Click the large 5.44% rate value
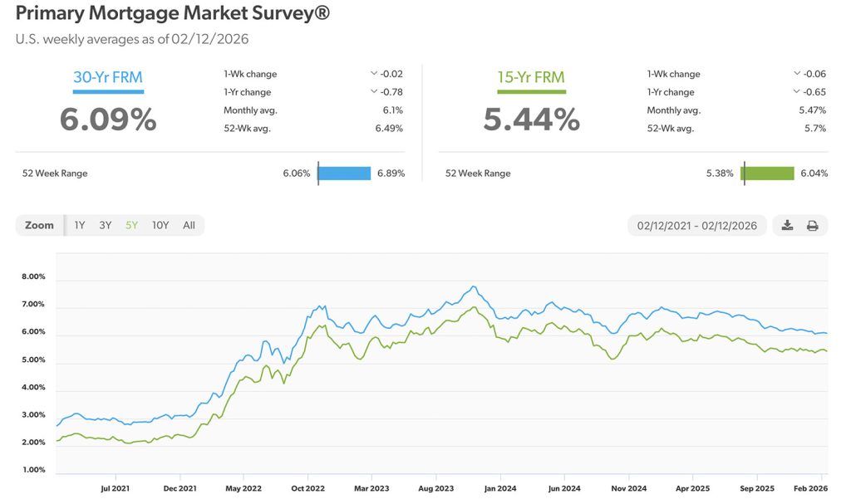The height and width of the screenshot is (504, 851). tap(531, 120)
